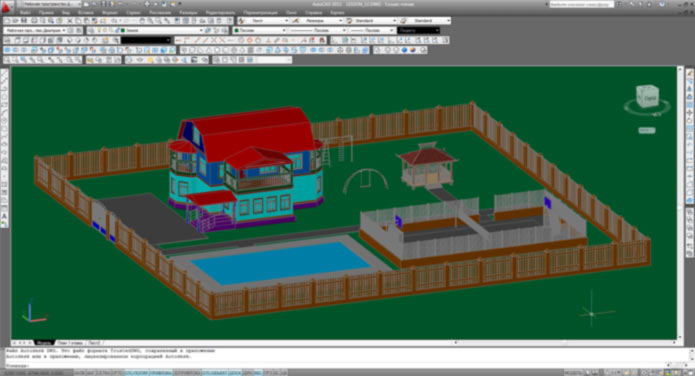Switch to the Лист2 layout tab
The width and height of the screenshot is (695, 376).
[x=94, y=343]
